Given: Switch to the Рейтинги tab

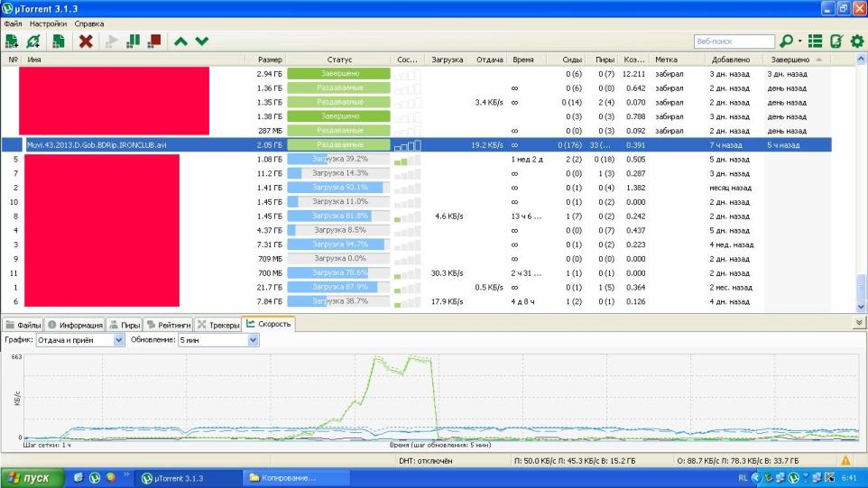Looking at the screenshot, I should [x=169, y=325].
